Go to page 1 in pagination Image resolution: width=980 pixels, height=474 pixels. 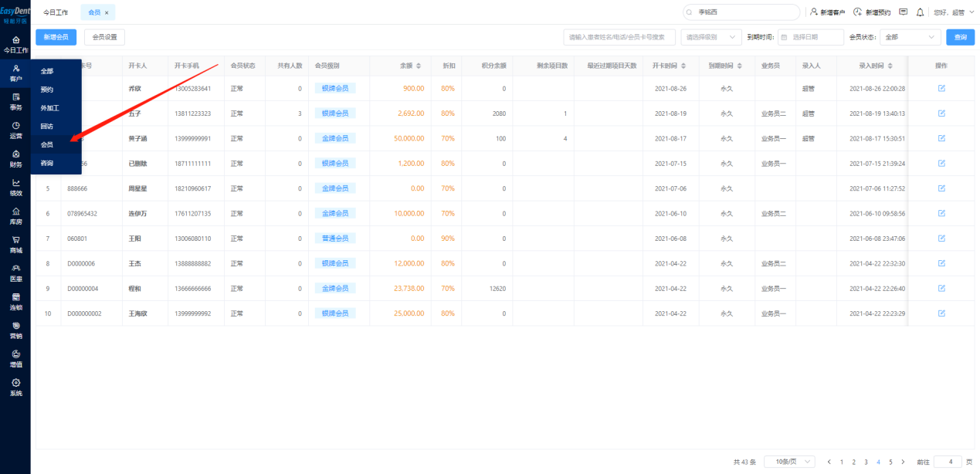(x=841, y=462)
